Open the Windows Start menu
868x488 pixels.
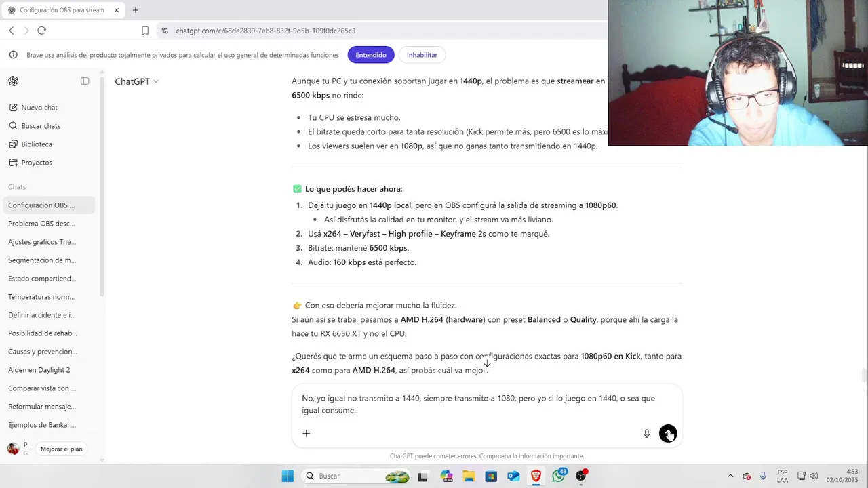coord(288,476)
